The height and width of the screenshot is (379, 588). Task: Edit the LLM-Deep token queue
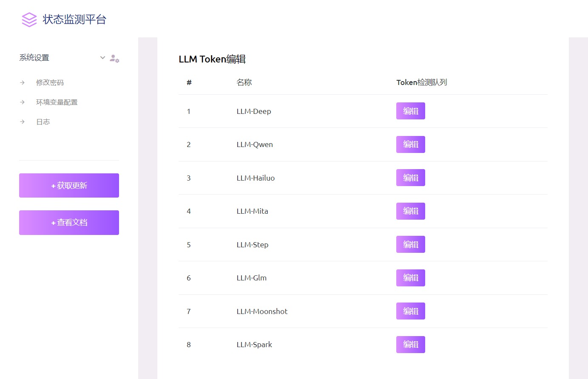[x=410, y=111]
